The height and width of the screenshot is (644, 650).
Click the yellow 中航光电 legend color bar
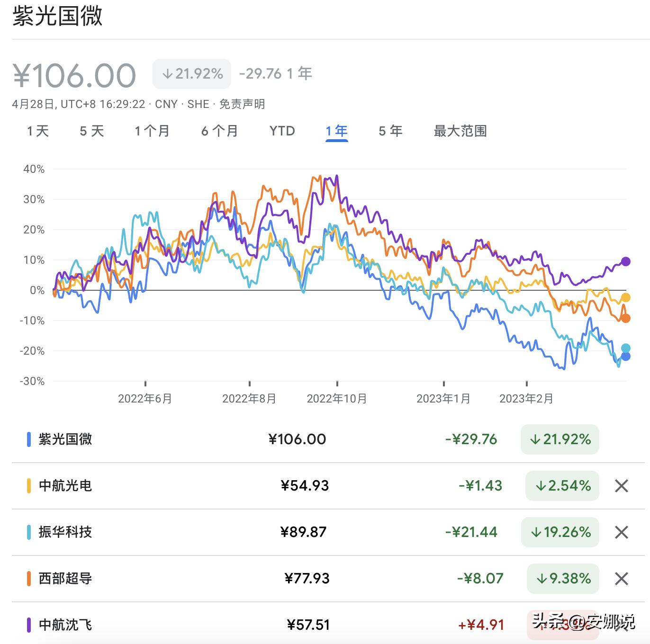pos(29,486)
